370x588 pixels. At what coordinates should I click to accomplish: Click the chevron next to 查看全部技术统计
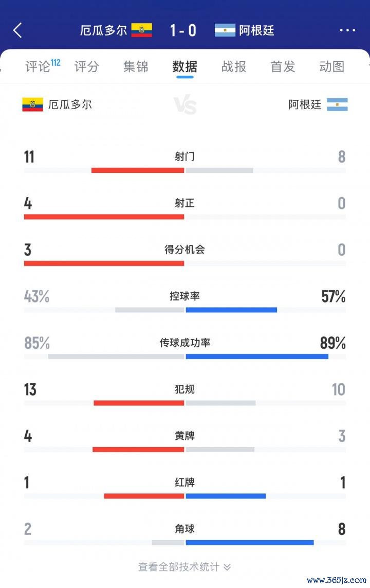pos(227,567)
